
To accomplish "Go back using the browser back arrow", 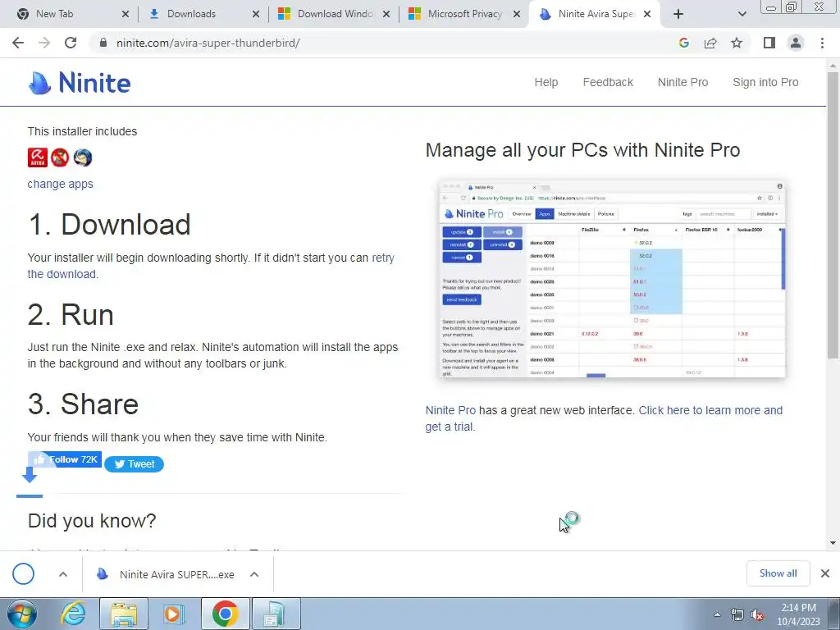I will coord(18,43).
